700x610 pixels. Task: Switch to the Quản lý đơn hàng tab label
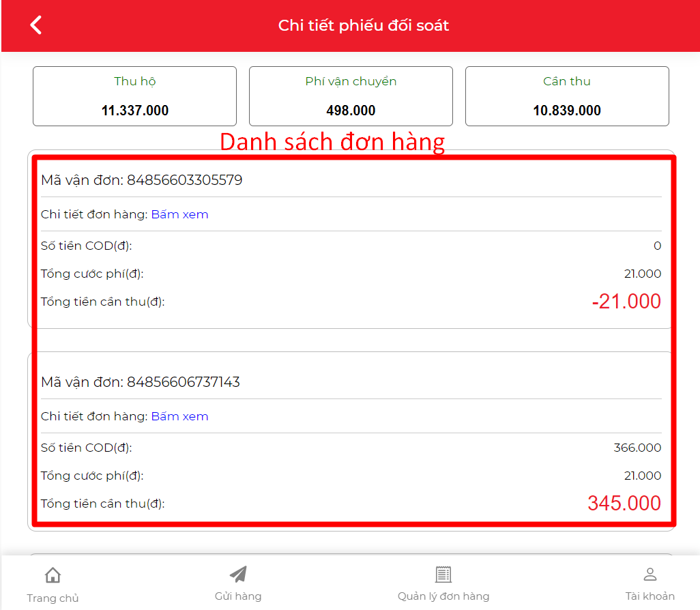[x=443, y=596]
